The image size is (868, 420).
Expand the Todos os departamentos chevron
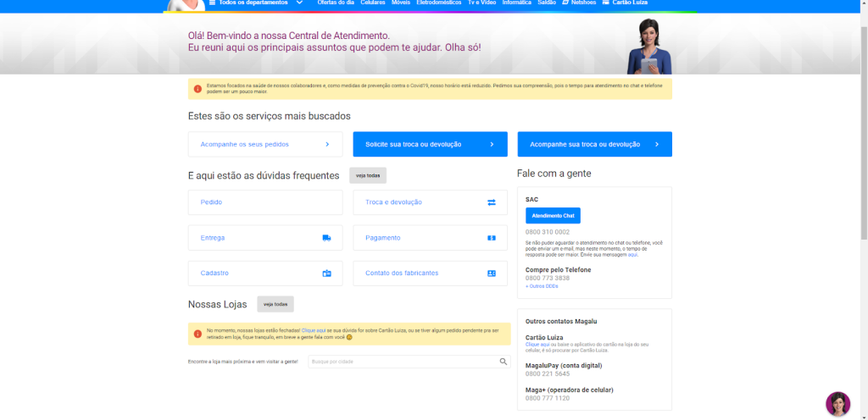click(x=299, y=3)
